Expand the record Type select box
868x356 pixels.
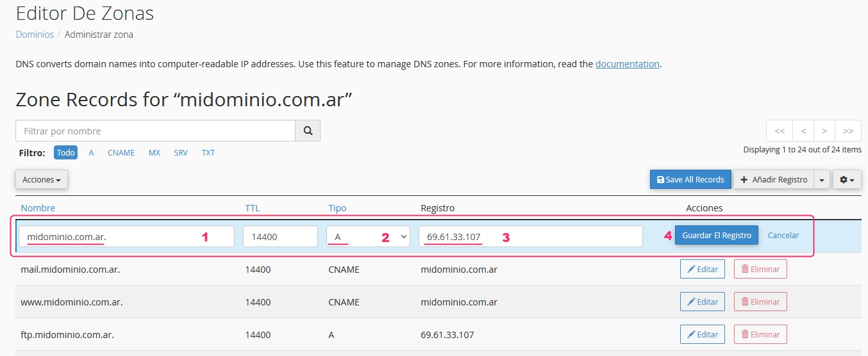(368, 236)
